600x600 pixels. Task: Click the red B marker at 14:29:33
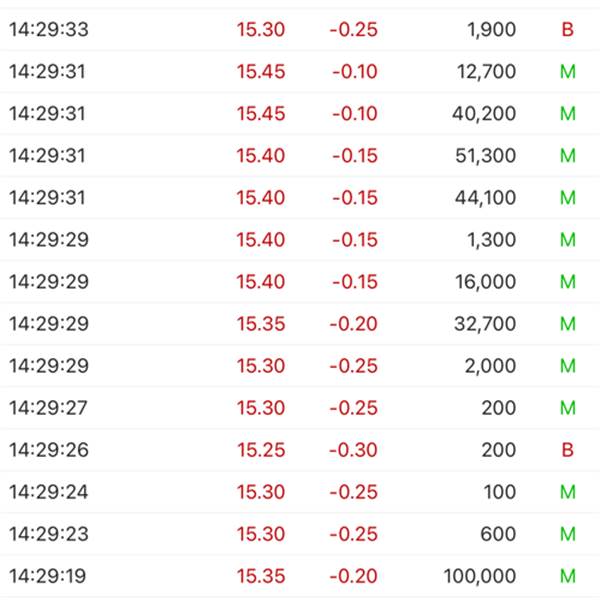[x=567, y=29]
